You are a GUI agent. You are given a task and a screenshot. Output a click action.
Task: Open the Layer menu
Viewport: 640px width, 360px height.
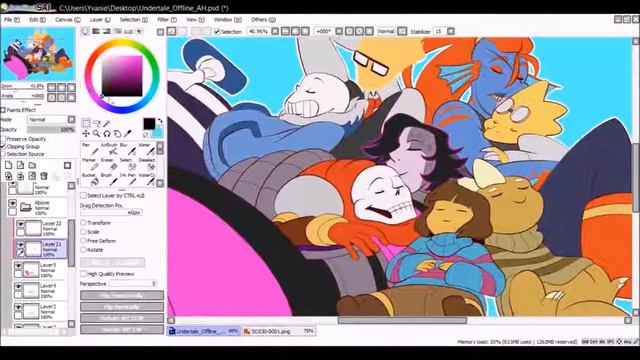(100, 20)
